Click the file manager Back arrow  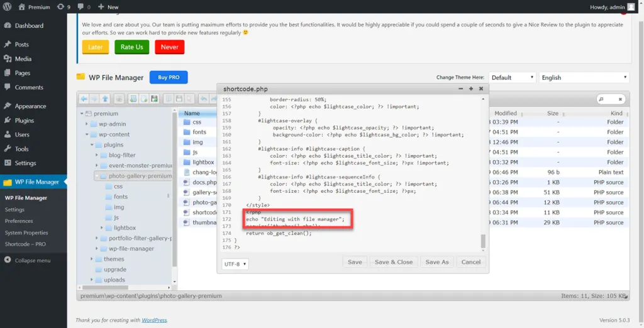tap(84, 99)
